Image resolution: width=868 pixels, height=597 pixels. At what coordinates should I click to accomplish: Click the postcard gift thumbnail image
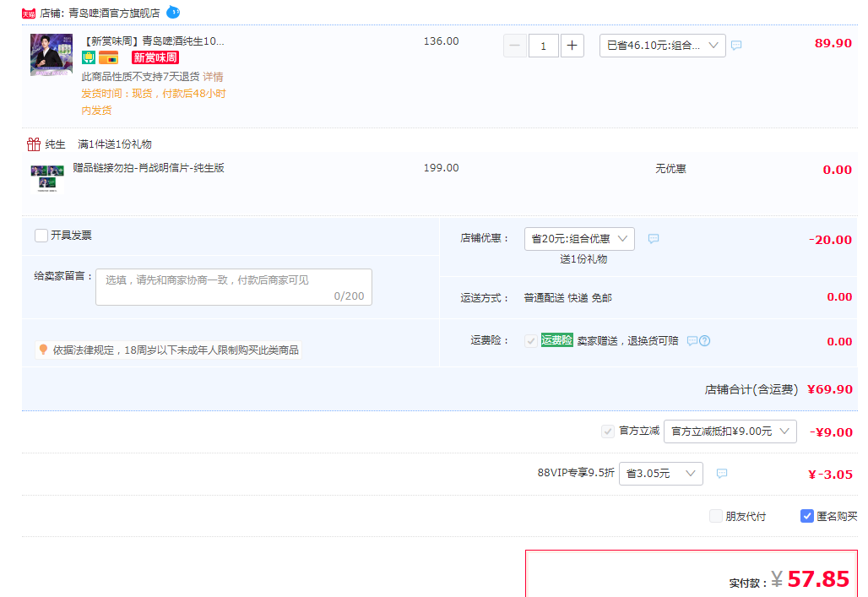47,178
